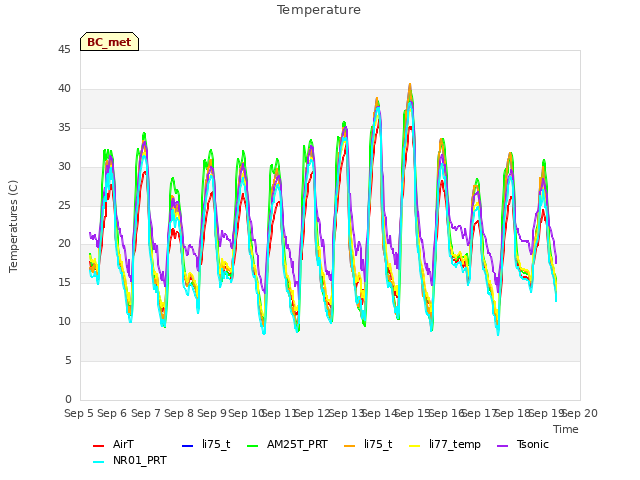Click the yellow li77_temp legend swatch
This screenshot has width=640, height=480.
pyautogui.click(x=415, y=446)
